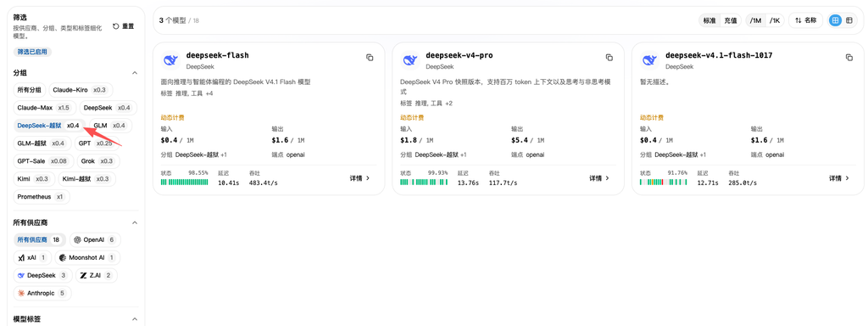The width and height of the screenshot is (868, 326).
Task: Select the 标准 pricing toggle
Action: pyautogui.click(x=709, y=20)
